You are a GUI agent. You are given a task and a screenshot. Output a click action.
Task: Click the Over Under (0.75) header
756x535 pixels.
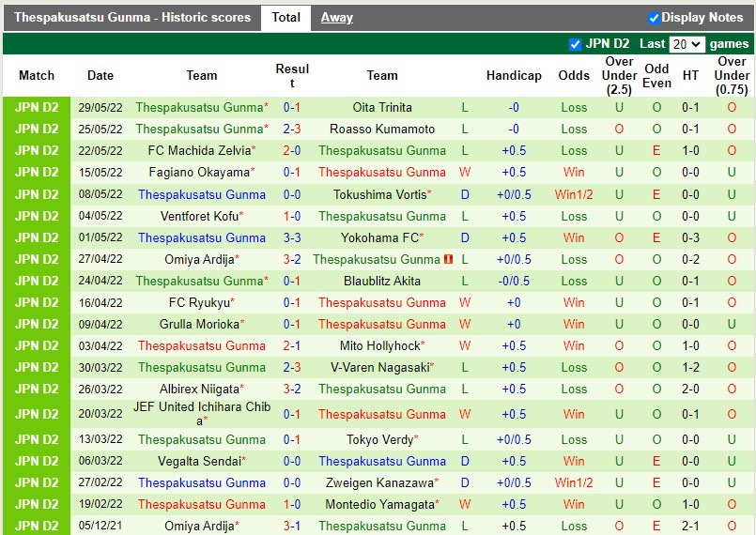(x=732, y=76)
